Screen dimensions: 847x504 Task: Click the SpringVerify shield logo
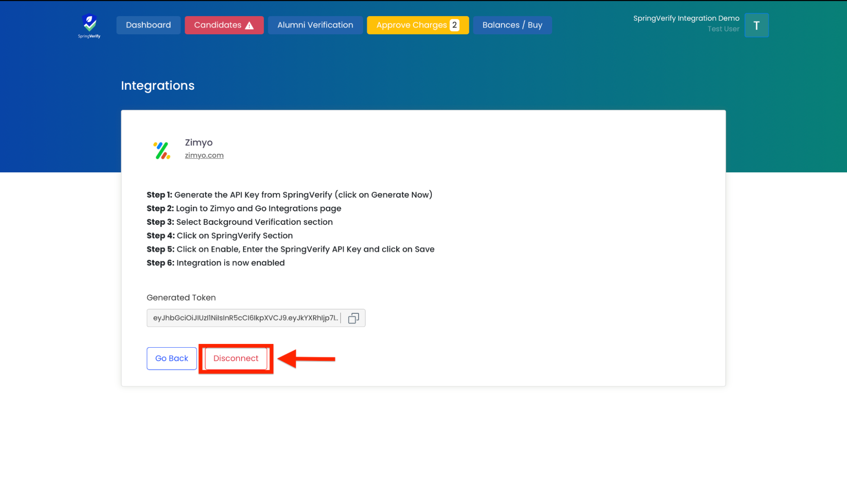pyautogui.click(x=89, y=25)
